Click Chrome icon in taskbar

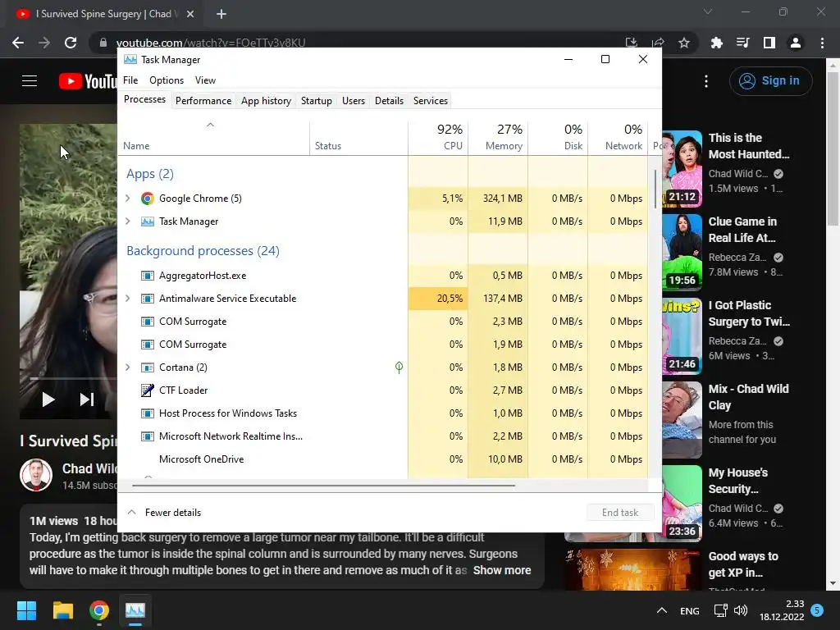[99, 610]
